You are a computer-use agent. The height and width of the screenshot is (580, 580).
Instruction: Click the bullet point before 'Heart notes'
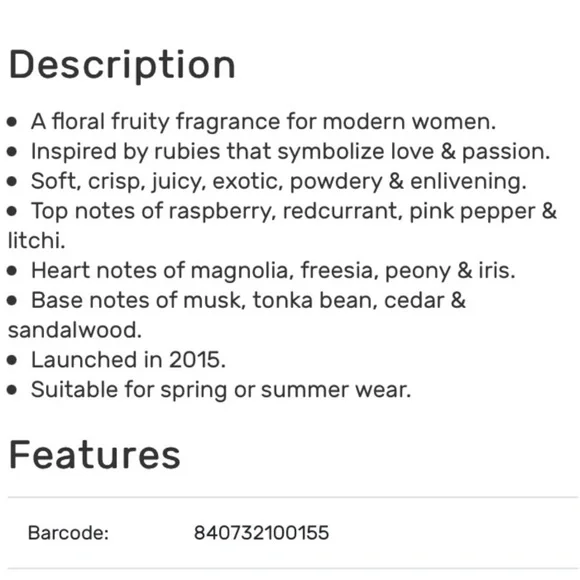pos(12,271)
